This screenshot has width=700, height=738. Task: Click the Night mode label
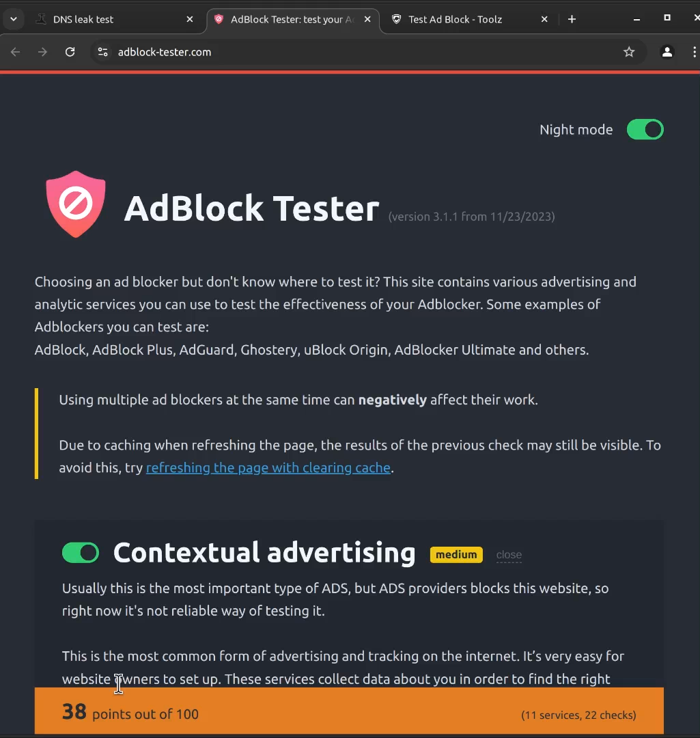pyautogui.click(x=576, y=130)
